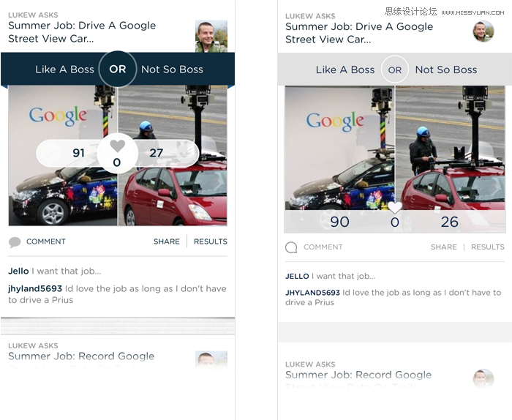The image size is (512, 420).
Task: Click 'LUKEW ASKS' label atop right mockup
Action: [x=310, y=16]
